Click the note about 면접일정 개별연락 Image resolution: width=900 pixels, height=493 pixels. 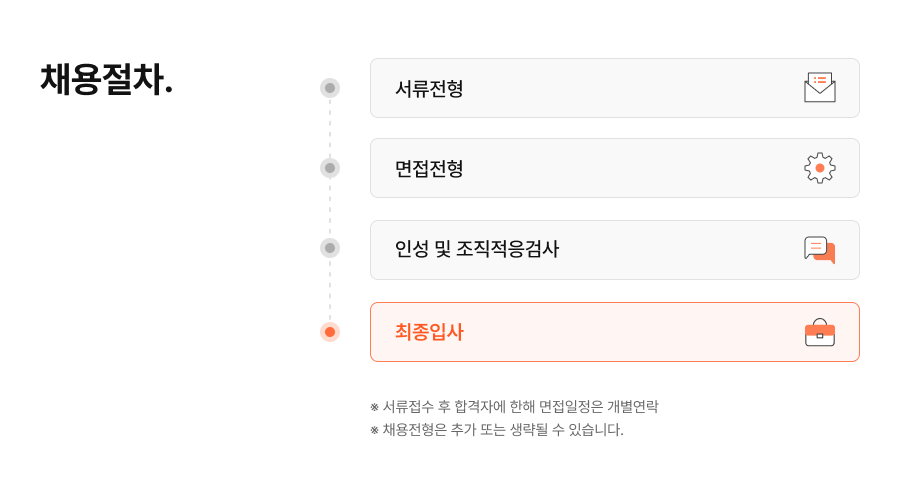(520, 407)
